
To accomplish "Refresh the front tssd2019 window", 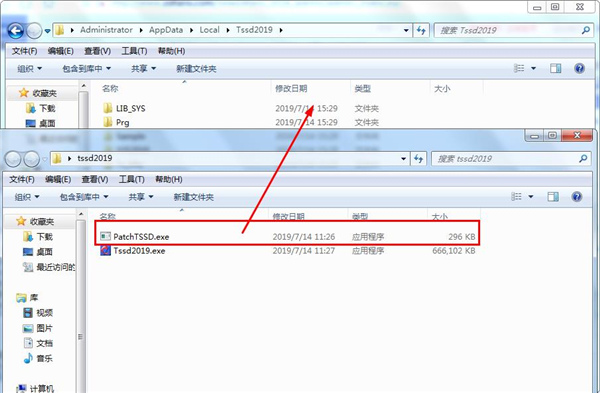I will pyautogui.click(x=418, y=158).
